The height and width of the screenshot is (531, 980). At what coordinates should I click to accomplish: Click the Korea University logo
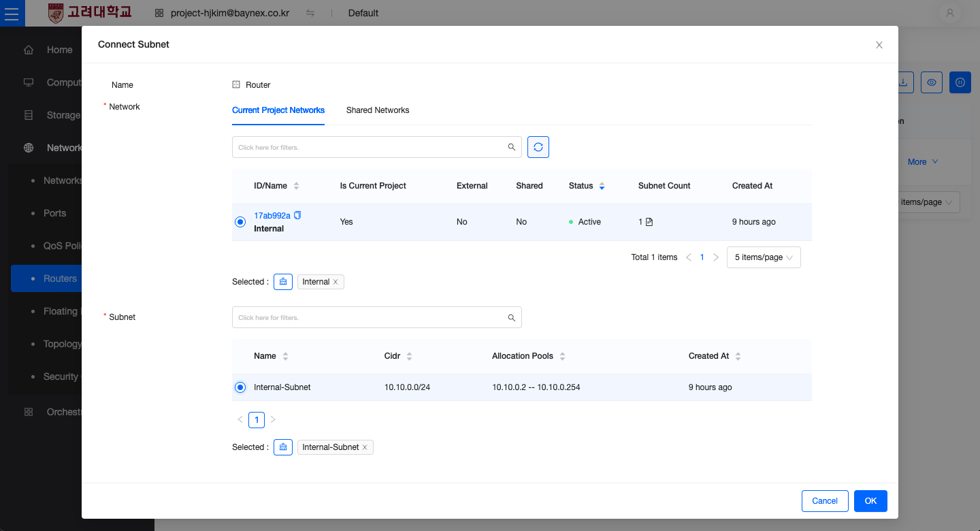coord(91,13)
